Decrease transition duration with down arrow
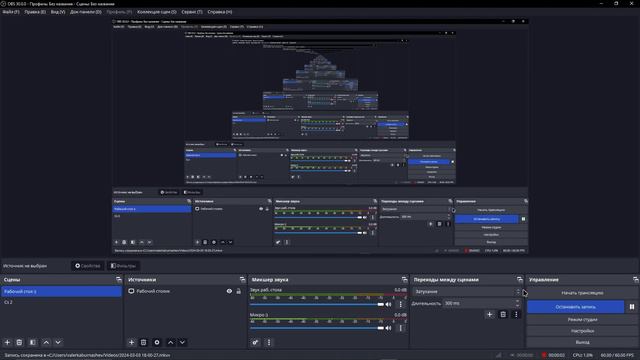Viewport: 640px width, 360px height. point(518,305)
